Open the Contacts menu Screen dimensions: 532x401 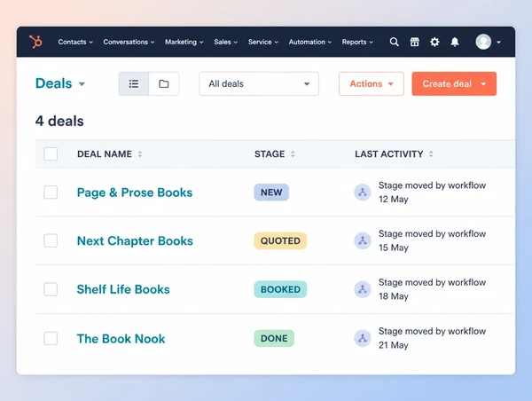point(75,42)
